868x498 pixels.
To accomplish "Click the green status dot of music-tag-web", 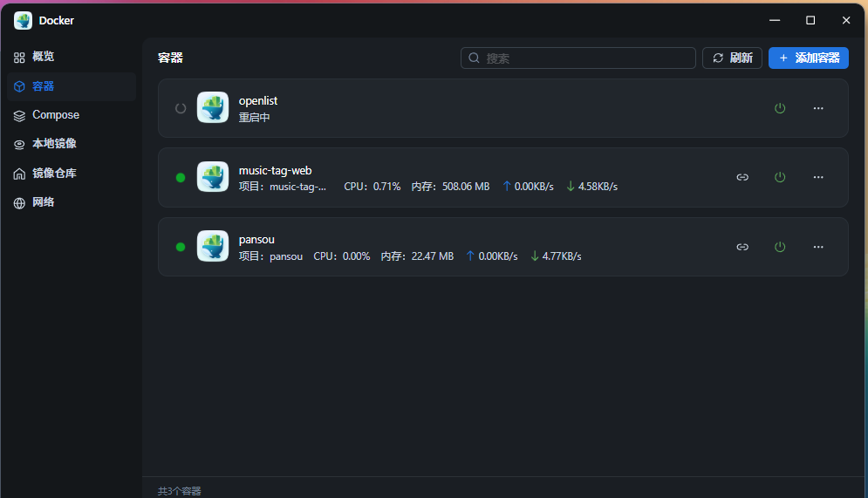I will (181, 178).
